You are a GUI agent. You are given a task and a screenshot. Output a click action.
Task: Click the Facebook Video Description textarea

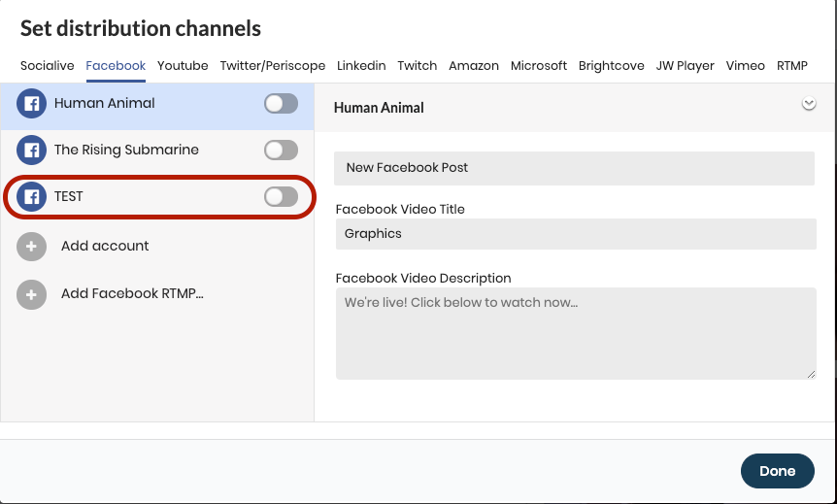coord(576,334)
